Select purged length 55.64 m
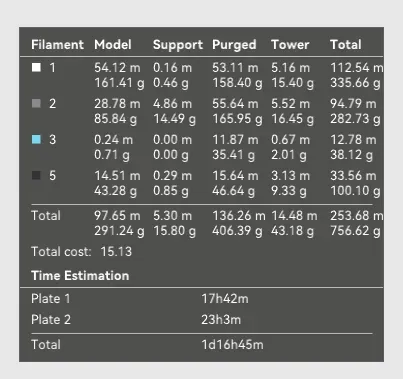This screenshot has height=379, width=403. point(235,104)
